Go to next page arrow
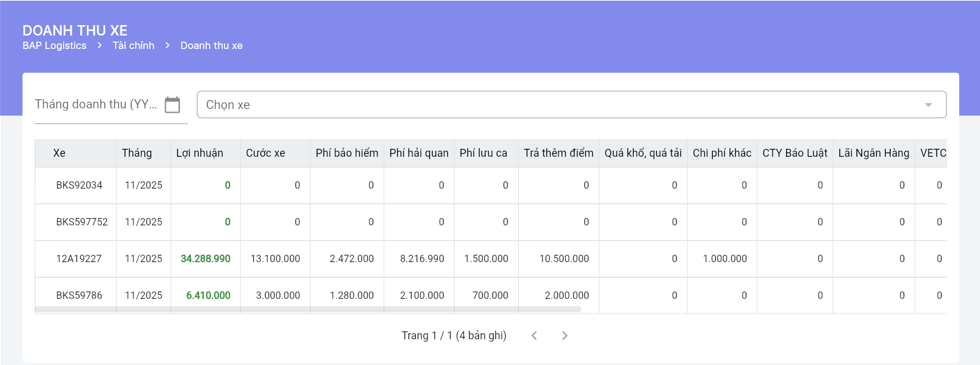 [565, 336]
